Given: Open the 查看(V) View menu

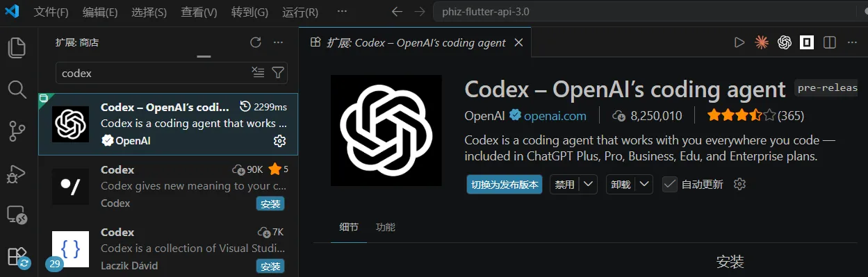Looking at the screenshot, I should point(199,12).
